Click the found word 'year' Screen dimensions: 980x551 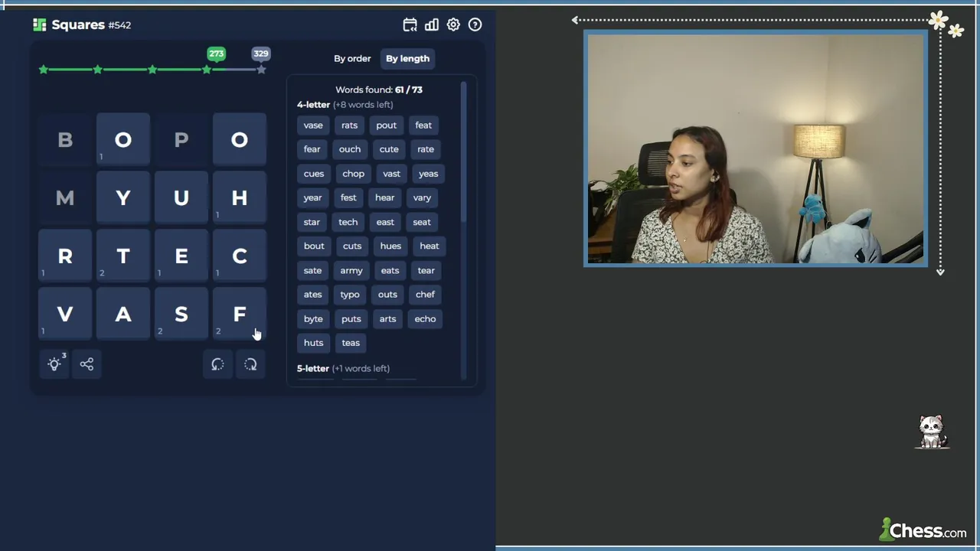312,197
